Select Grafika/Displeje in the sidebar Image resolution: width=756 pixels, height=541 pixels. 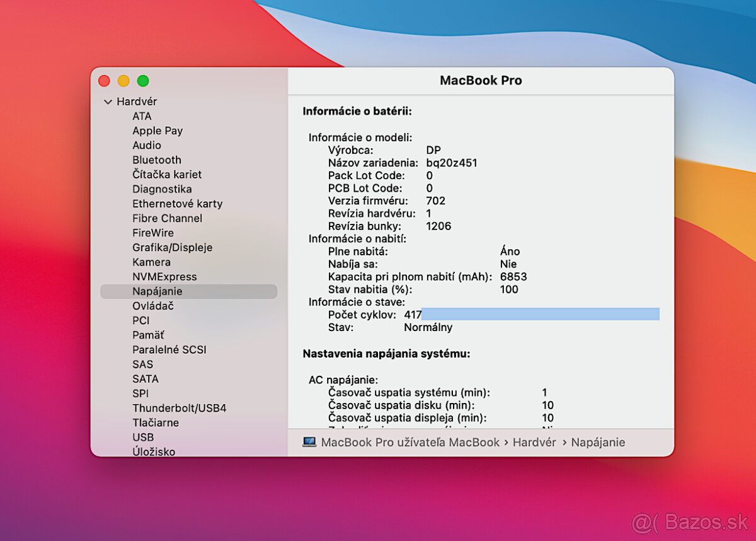[x=173, y=247]
